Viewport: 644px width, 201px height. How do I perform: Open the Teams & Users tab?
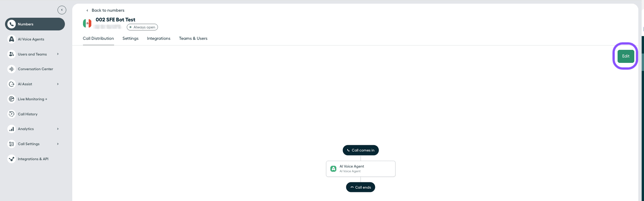click(x=193, y=38)
